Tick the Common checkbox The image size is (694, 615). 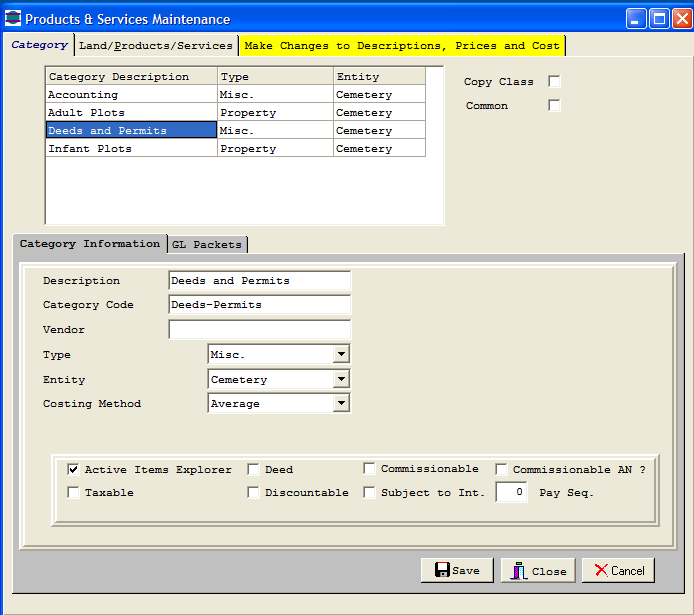554,106
